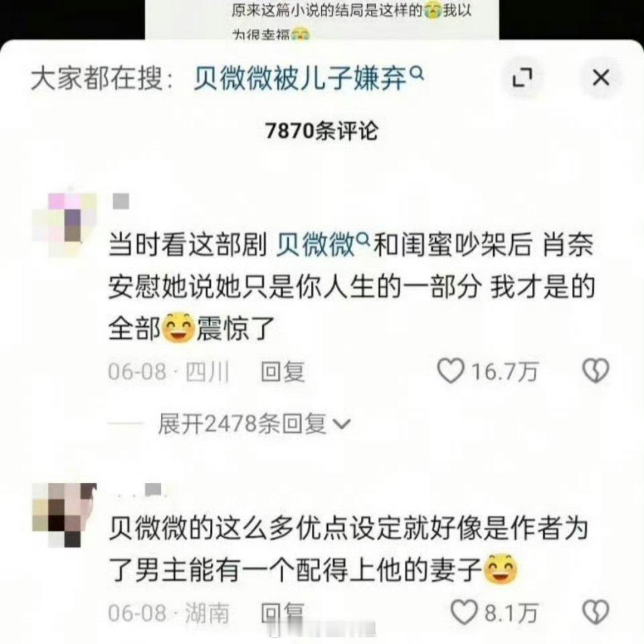The image size is (644, 644).
Task: Click search icon after 贝微微被儿子嫌弃
Action: (x=417, y=73)
